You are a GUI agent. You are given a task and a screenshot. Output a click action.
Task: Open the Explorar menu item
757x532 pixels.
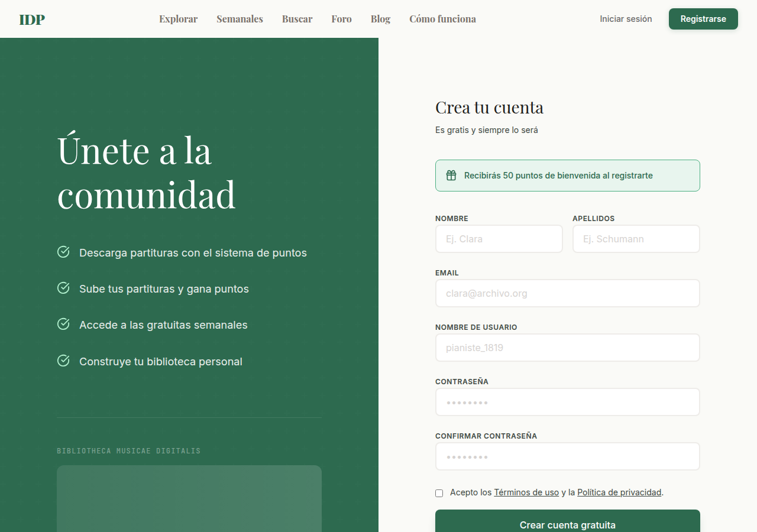[178, 19]
